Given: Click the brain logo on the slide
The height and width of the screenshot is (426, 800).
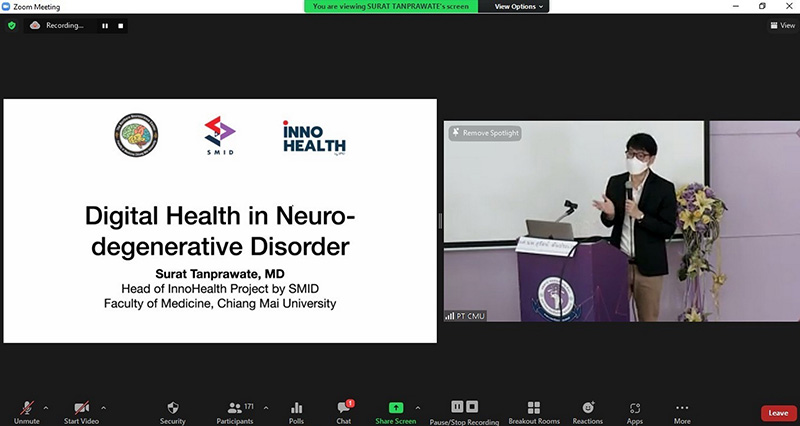Looking at the screenshot, I should coord(136,135).
